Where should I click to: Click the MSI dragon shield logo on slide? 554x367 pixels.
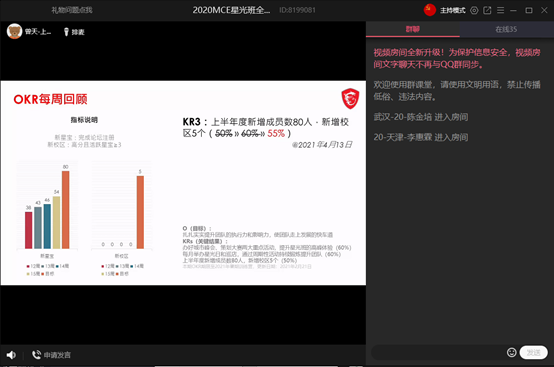click(x=350, y=99)
